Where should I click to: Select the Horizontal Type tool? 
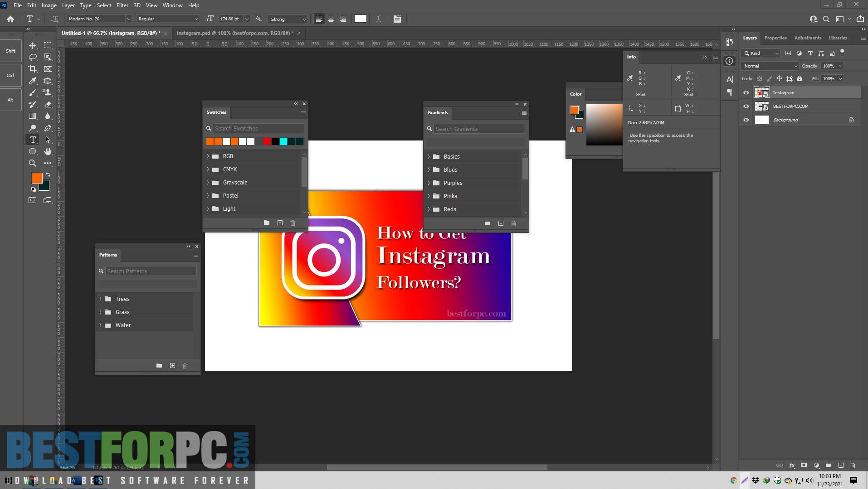click(33, 140)
